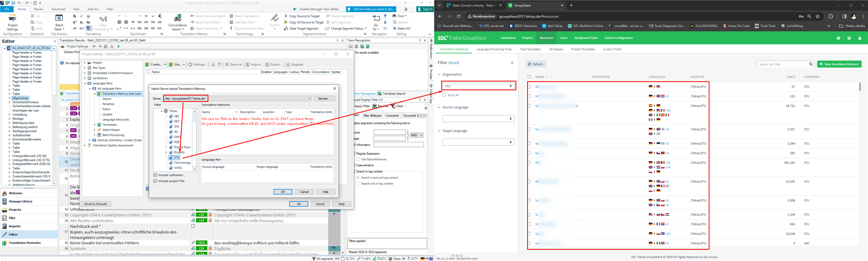Open the Create dropdown in TM toolbar
Image resolution: width=868 pixels, height=261 pixels.
click(156, 64)
